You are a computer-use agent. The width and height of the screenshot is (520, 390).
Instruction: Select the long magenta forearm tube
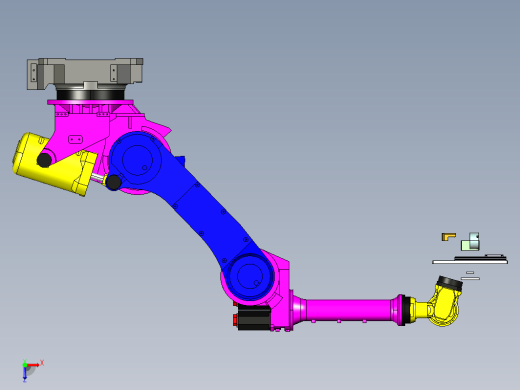click(347, 310)
